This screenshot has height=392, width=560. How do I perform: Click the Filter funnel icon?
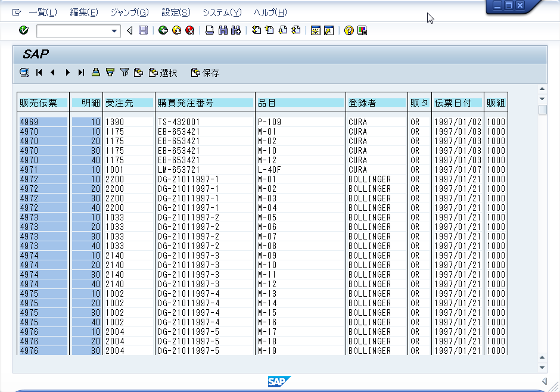pos(125,73)
